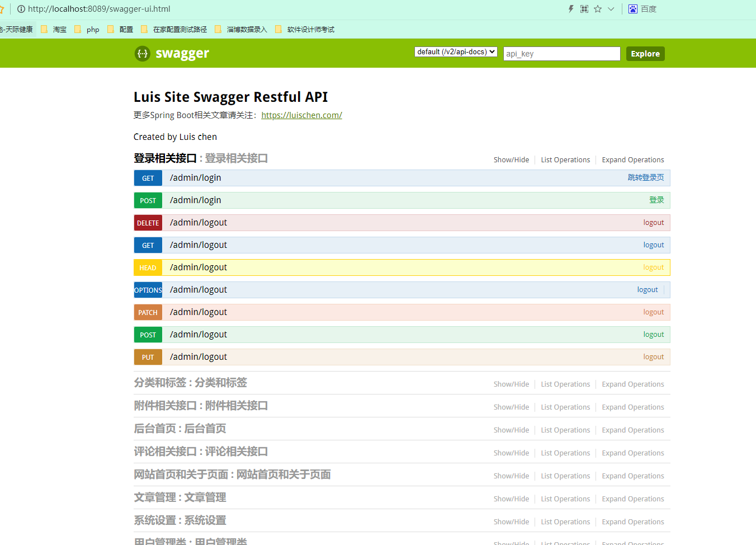The image size is (756, 545).
Task: Click the site info icon beside the URL
Action: (x=21, y=9)
